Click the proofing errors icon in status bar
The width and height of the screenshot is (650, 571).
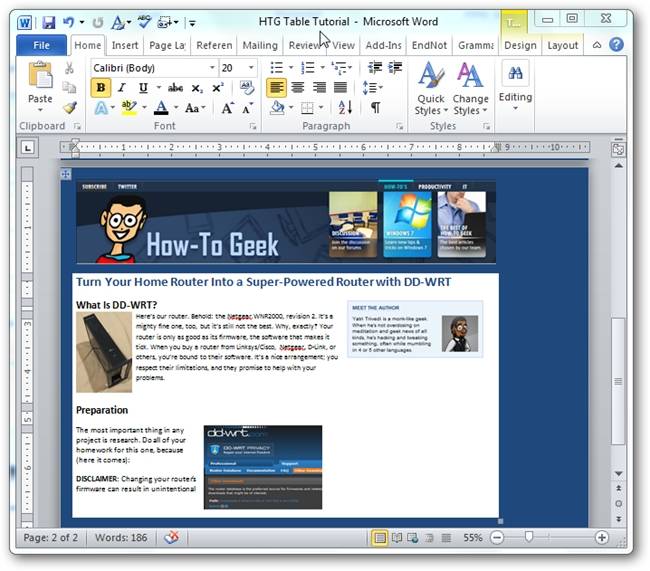coord(171,537)
